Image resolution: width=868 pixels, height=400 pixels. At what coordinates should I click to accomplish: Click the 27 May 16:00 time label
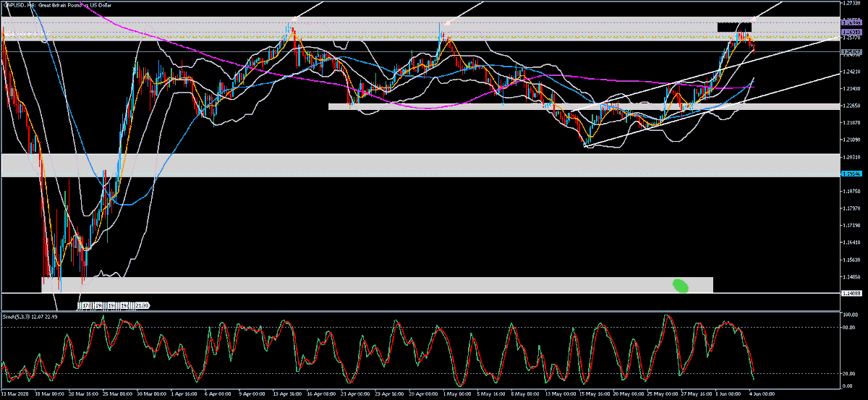(697, 394)
